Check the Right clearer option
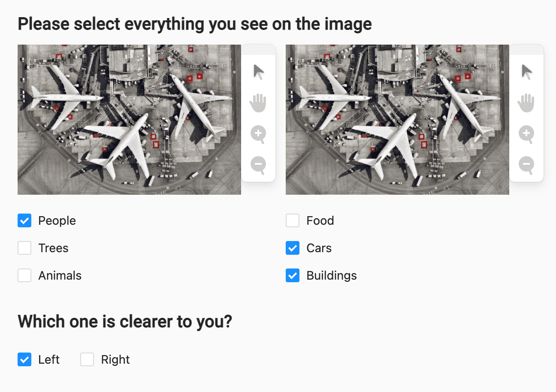 tap(87, 359)
